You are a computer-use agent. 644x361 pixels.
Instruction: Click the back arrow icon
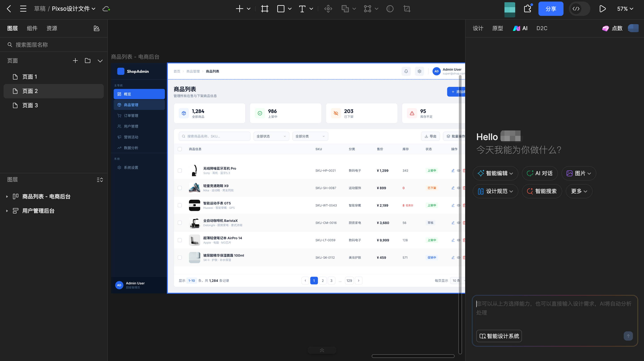pyautogui.click(x=9, y=9)
